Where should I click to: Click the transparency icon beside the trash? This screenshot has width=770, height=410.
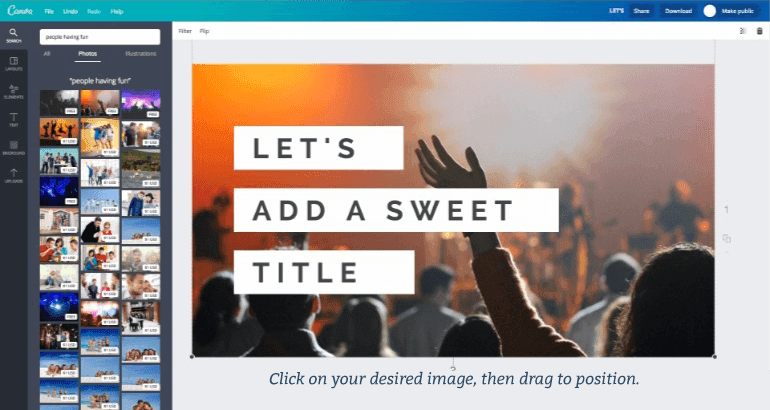[742, 31]
